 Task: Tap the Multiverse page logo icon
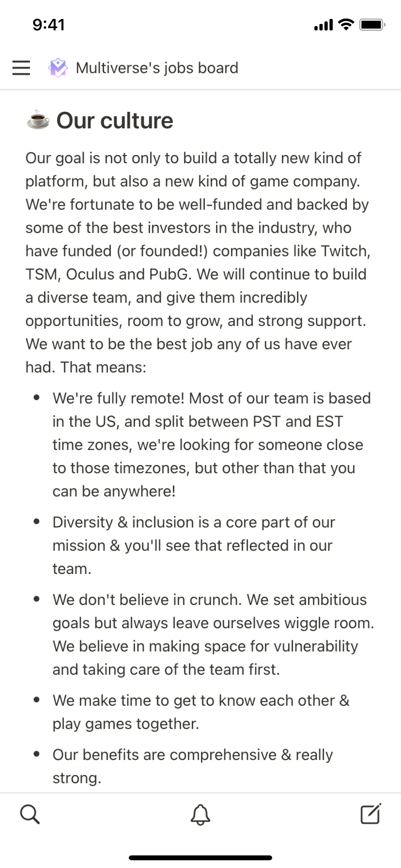58,68
